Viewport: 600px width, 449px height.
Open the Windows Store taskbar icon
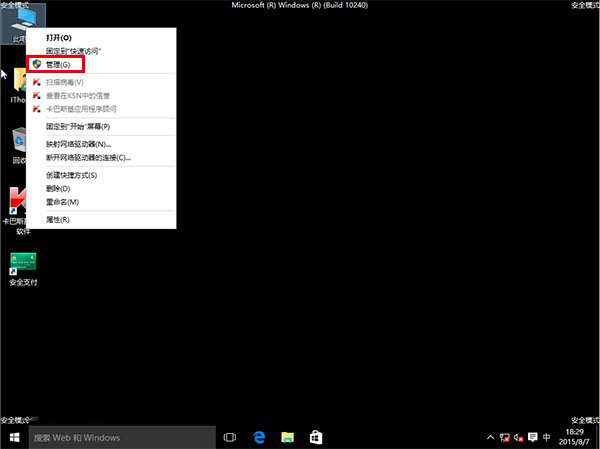click(x=315, y=437)
